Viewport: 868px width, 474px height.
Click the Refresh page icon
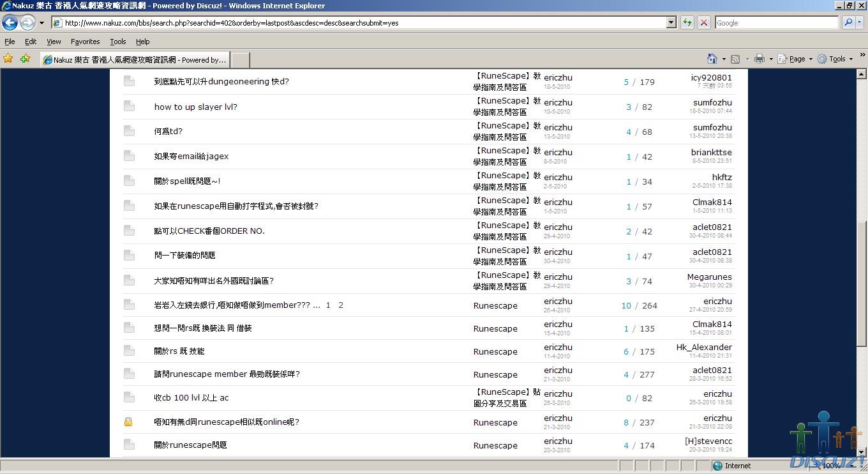[x=687, y=22]
